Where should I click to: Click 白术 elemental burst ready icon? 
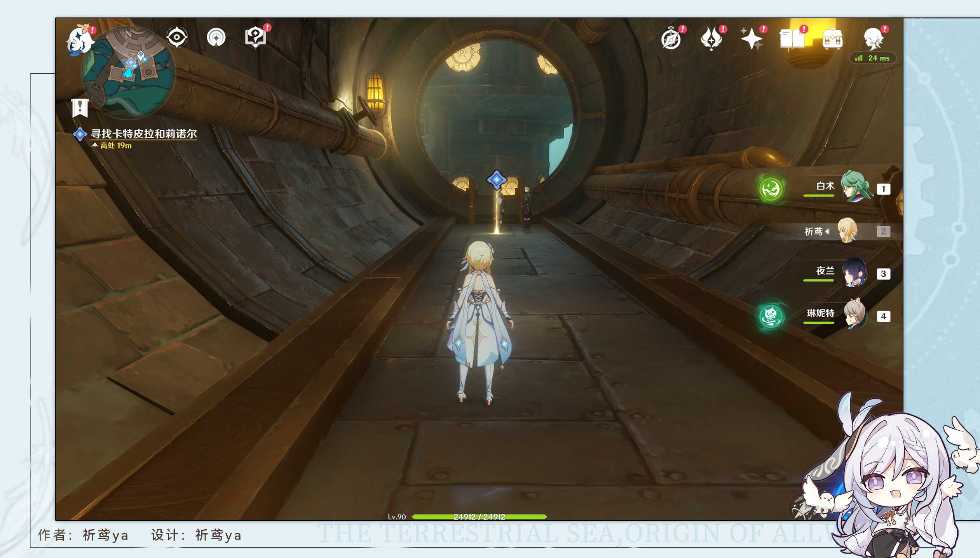771,189
